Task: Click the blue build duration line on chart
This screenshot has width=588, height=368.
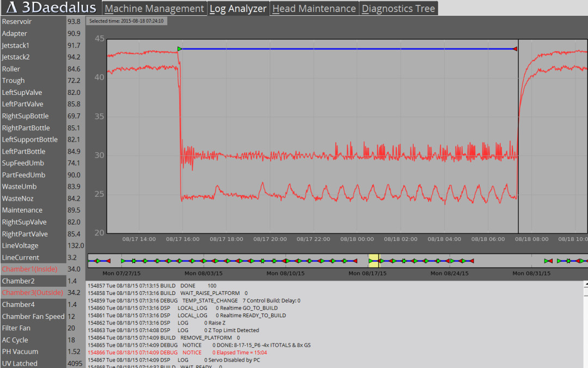Action: 348,49
